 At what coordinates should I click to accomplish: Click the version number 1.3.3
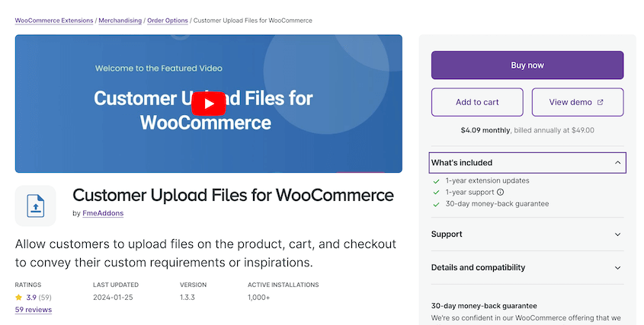(x=187, y=297)
